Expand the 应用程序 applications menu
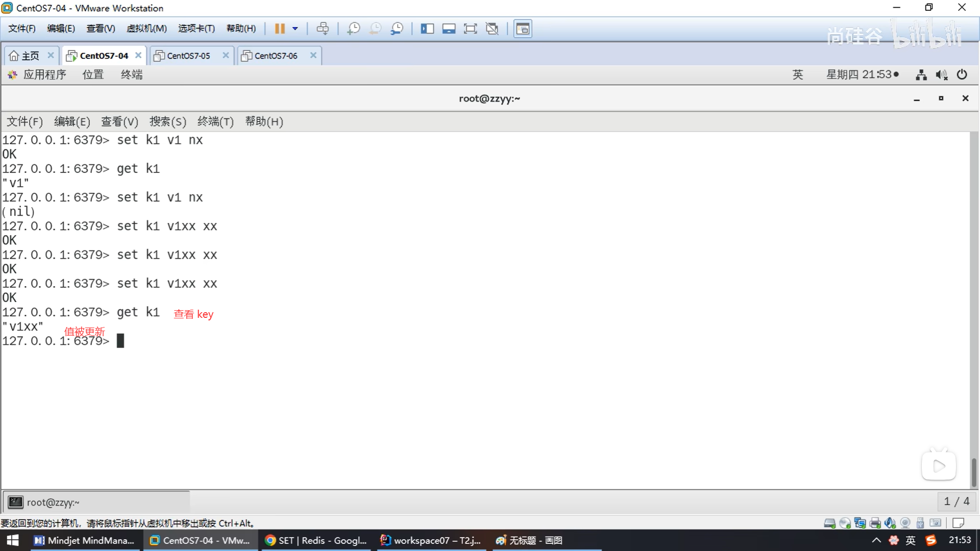This screenshot has width=980, height=551. click(x=44, y=74)
